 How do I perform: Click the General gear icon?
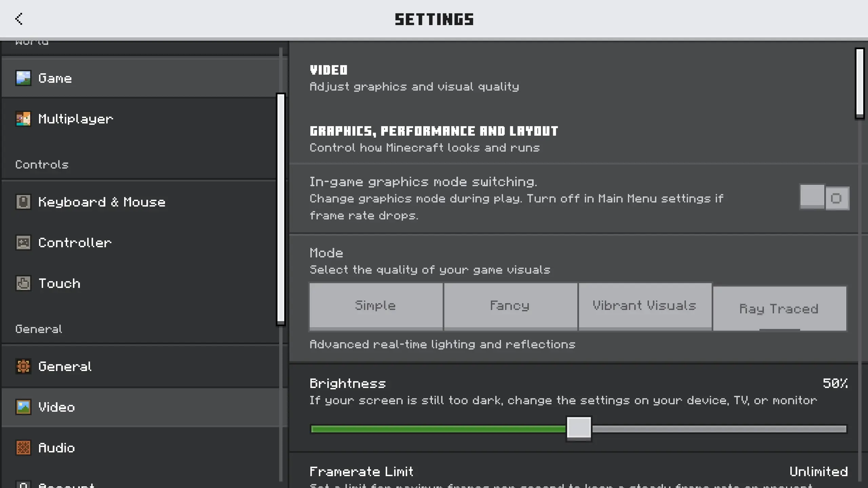point(23,367)
